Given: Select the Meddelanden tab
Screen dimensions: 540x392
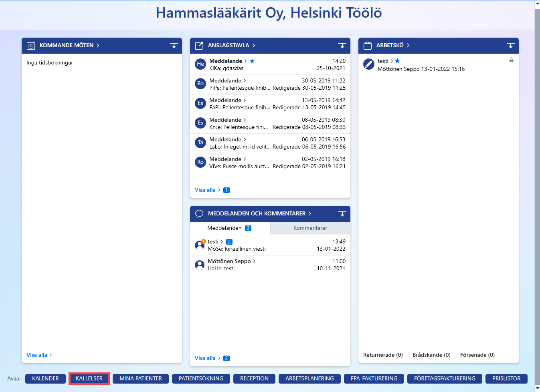Looking at the screenshot, I should click(230, 228).
